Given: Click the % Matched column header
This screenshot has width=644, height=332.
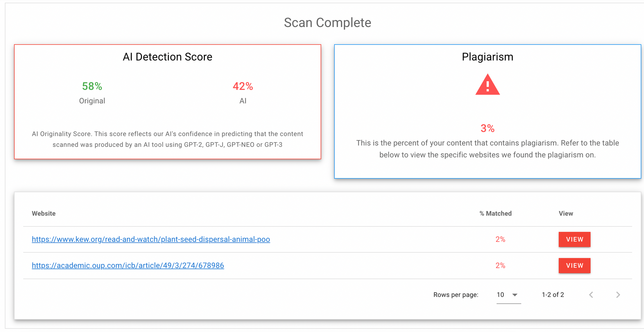Looking at the screenshot, I should 496,213.
